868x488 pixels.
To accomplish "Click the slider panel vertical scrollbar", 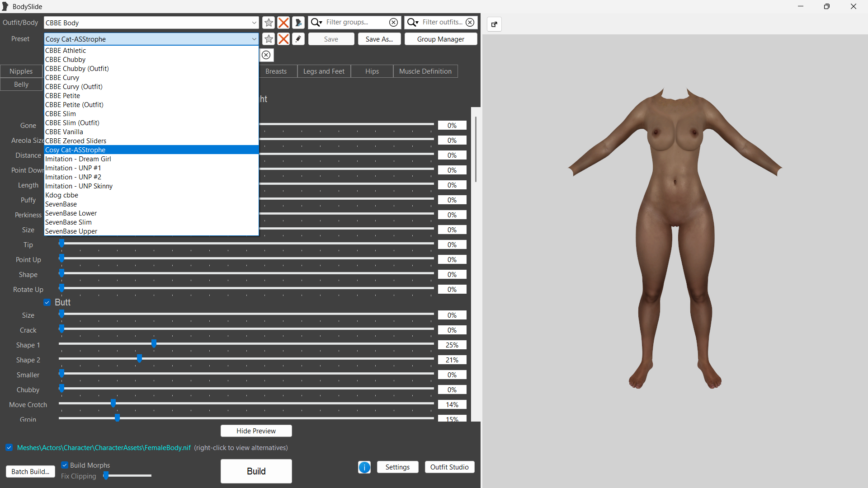I will (476, 149).
